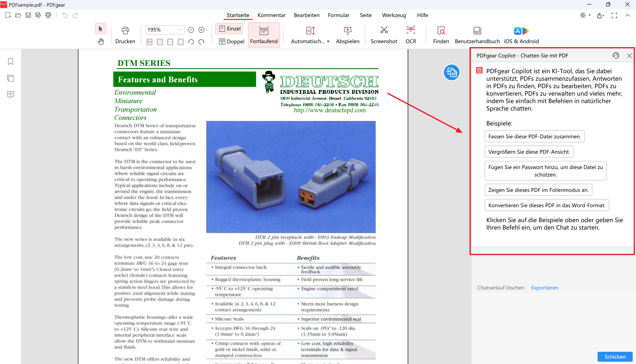Open the Bearbeiten tab
The height and width of the screenshot is (364, 636).
(x=307, y=15)
